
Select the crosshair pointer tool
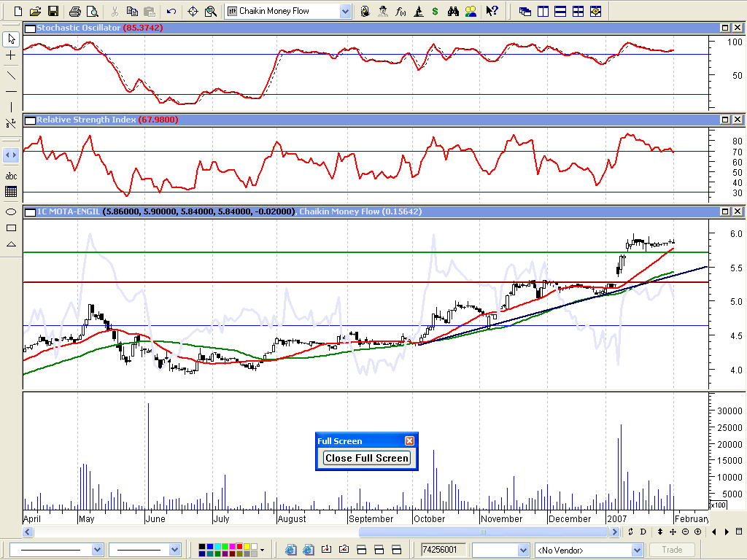click(11, 55)
